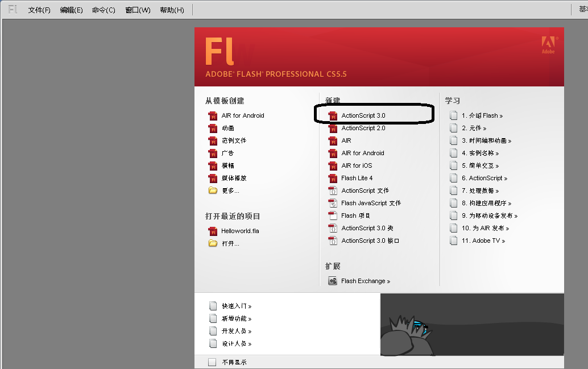Open the 10. 为 AIR 发布 tutorial link
The width and height of the screenshot is (588, 369).
pos(485,228)
